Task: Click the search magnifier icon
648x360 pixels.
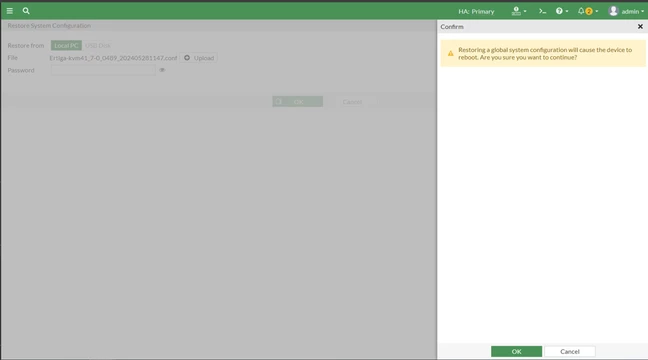Action: 26,11
